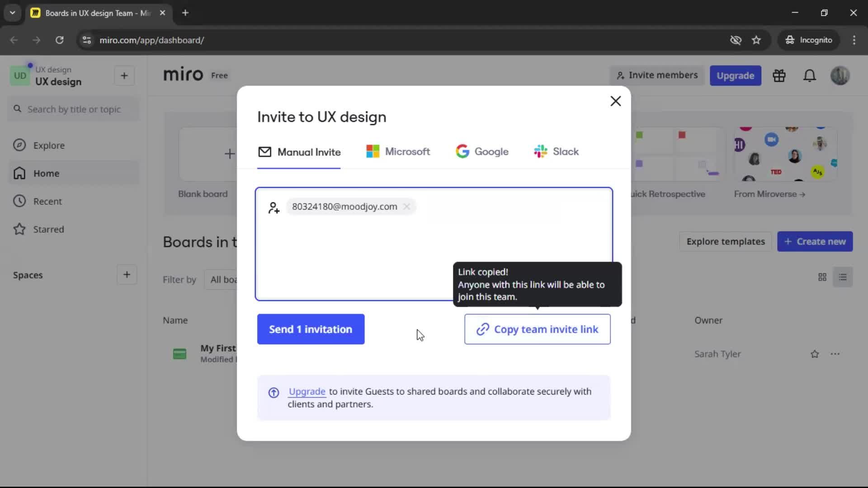Open the user profile avatar
This screenshot has height=488, width=868.
pos(840,75)
